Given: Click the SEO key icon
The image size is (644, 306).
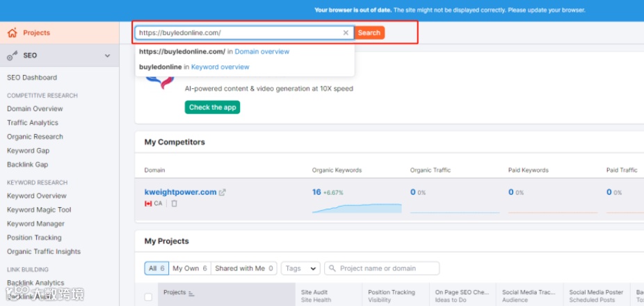Looking at the screenshot, I should [13, 56].
